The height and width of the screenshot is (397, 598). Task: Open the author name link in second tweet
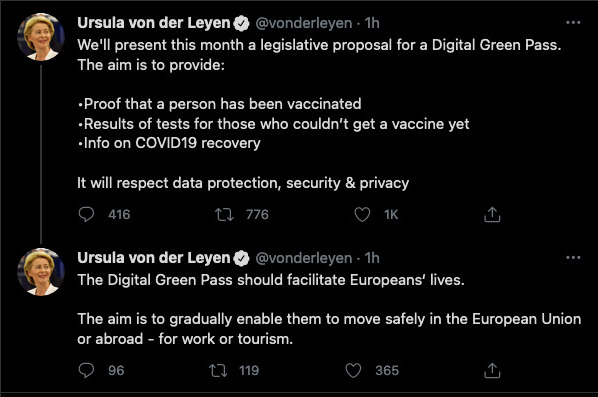coord(154,258)
